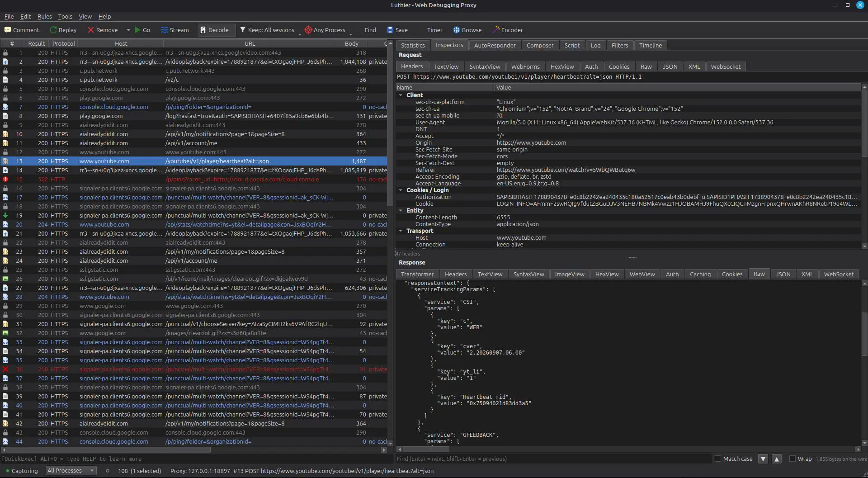Enable the Match case checkbox
The width and height of the screenshot is (868, 478).
717,459
